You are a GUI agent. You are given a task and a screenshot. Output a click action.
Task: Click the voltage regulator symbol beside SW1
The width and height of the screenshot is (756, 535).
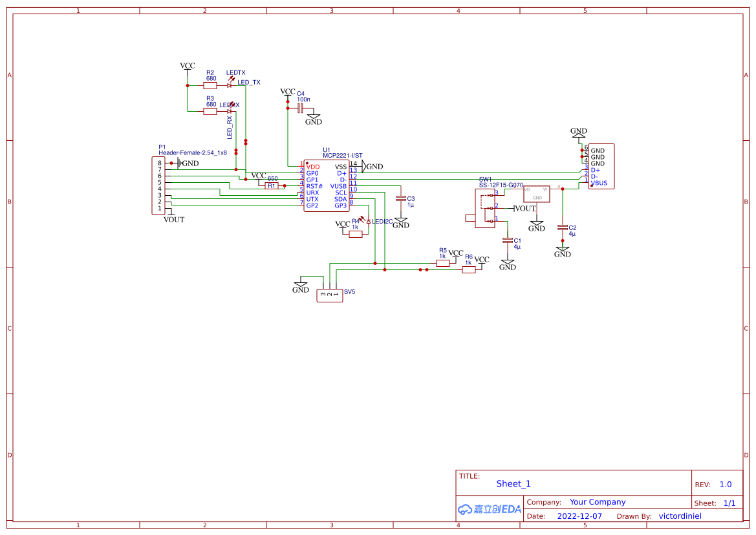point(537,194)
